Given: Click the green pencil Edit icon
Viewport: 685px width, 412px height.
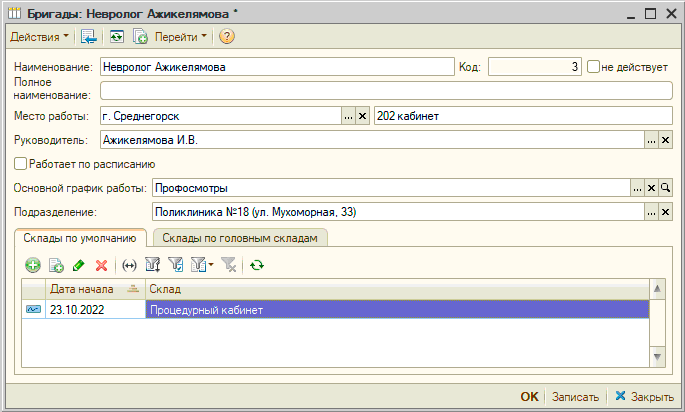Looking at the screenshot, I should [x=78, y=265].
